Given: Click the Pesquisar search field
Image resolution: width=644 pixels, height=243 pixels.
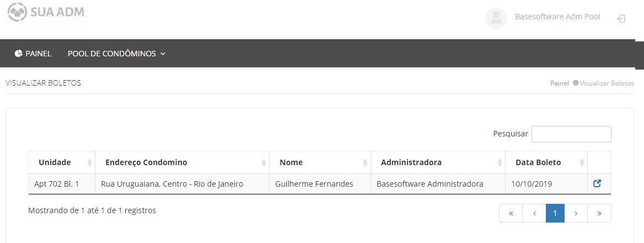Looking at the screenshot, I should (x=571, y=134).
